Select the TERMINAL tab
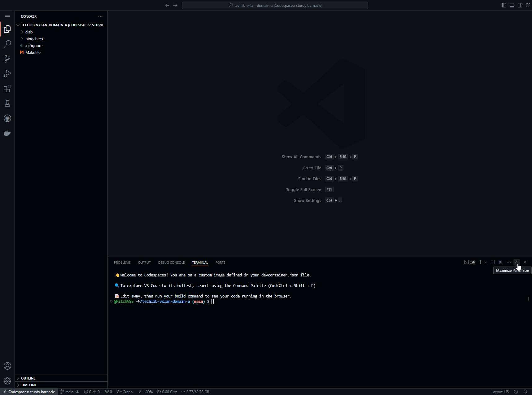 (x=200, y=263)
